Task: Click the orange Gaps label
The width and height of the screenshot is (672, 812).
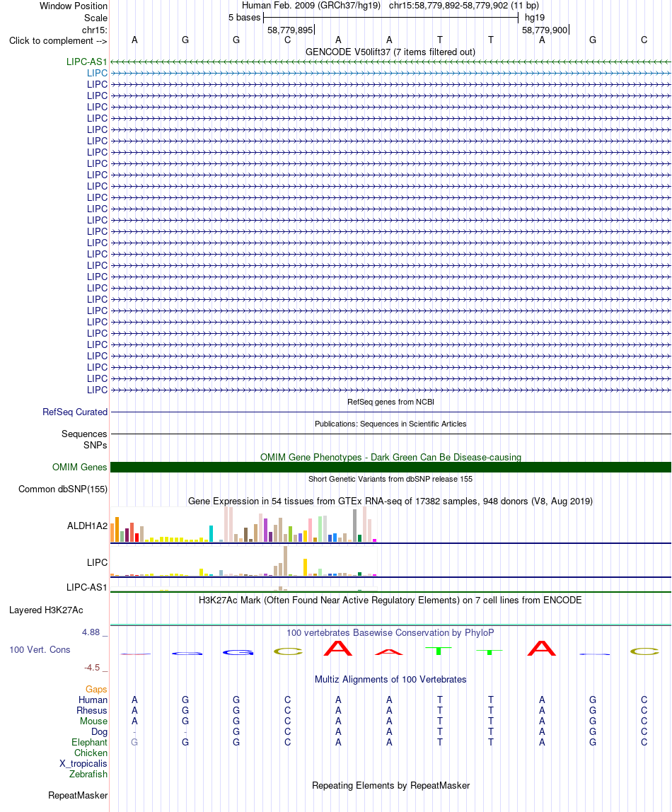Action: pos(96,689)
